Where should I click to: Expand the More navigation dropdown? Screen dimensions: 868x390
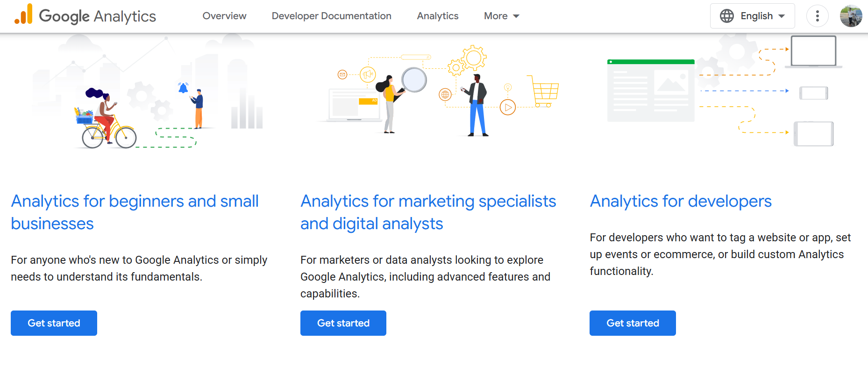tap(501, 15)
